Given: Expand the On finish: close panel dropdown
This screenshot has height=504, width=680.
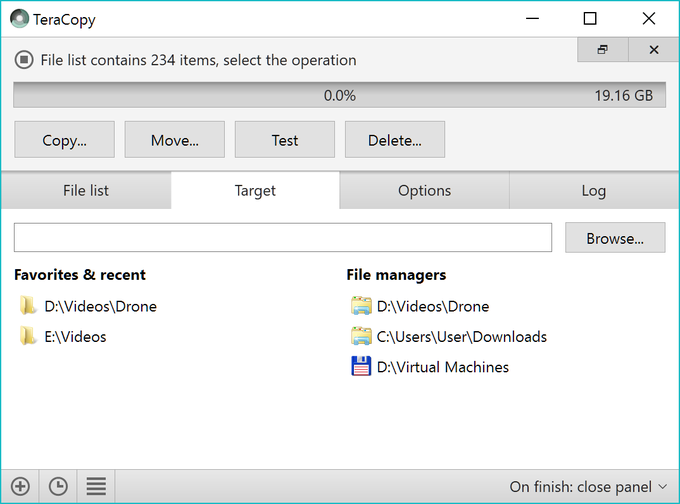Looking at the screenshot, I should click(x=588, y=487).
